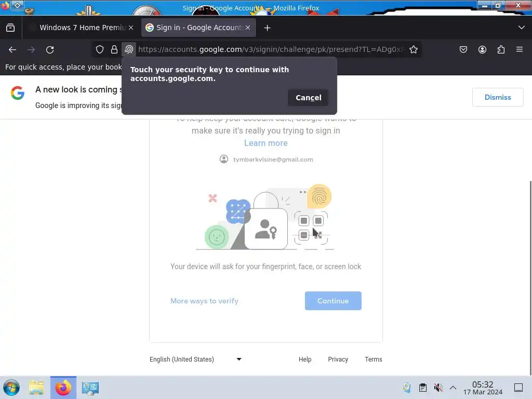Open the Learn more link

266,143
